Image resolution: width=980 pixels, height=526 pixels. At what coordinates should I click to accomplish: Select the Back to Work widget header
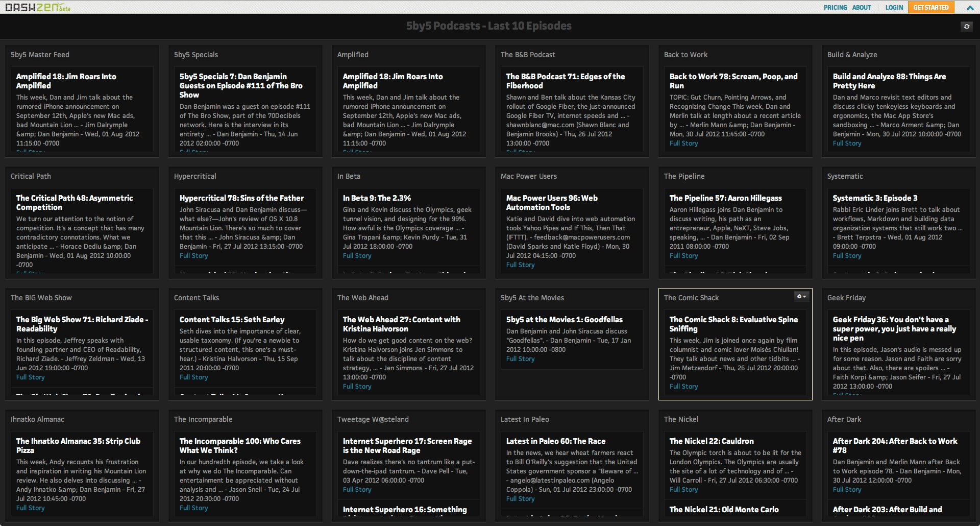click(685, 55)
